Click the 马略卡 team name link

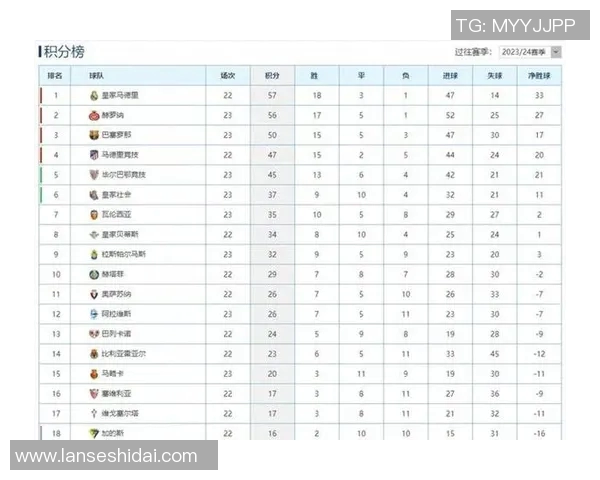click(x=114, y=374)
